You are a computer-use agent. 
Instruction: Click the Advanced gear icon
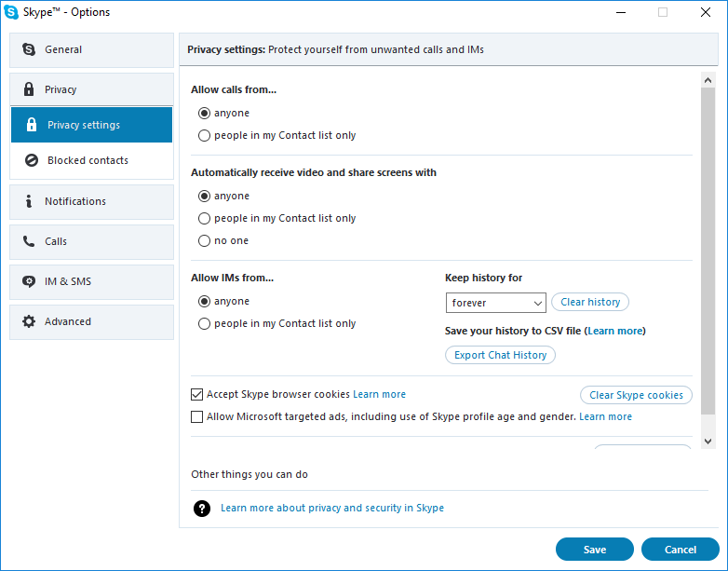coord(29,321)
